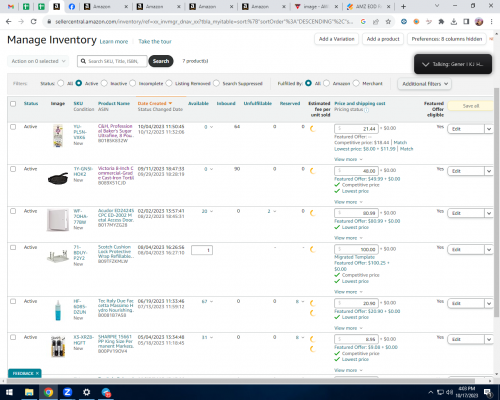
Task: Select the Amazon fulfilled-by radio button
Action: tap(327, 83)
